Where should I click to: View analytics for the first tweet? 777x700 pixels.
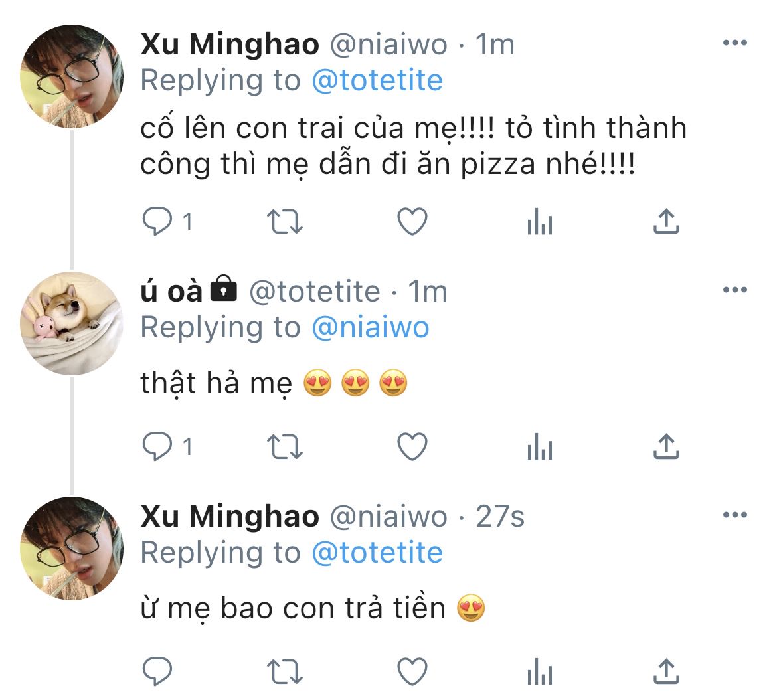[x=539, y=224]
